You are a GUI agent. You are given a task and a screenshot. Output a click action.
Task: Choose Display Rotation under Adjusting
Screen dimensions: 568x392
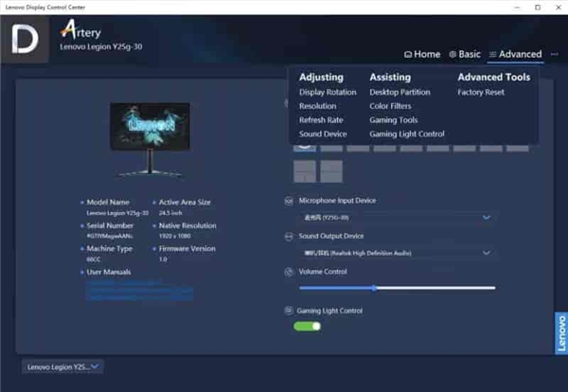click(x=328, y=93)
